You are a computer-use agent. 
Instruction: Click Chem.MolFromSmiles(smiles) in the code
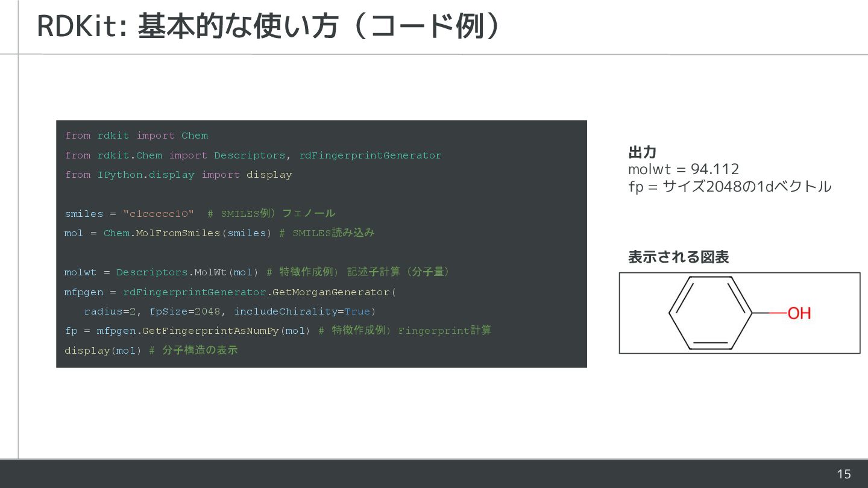pyautogui.click(x=187, y=233)
